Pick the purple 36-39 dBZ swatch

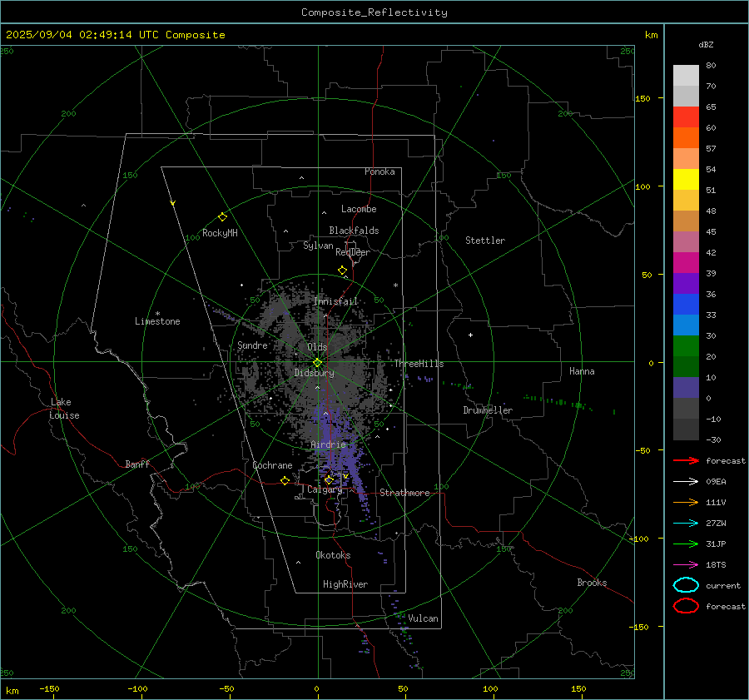pos(686,284)
